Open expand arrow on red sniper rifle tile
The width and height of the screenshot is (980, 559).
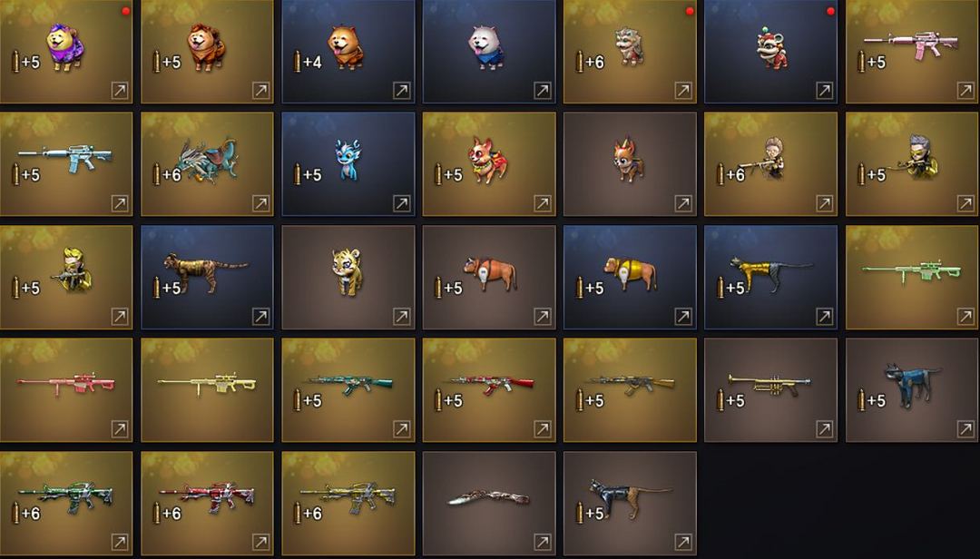coord(120,429)
